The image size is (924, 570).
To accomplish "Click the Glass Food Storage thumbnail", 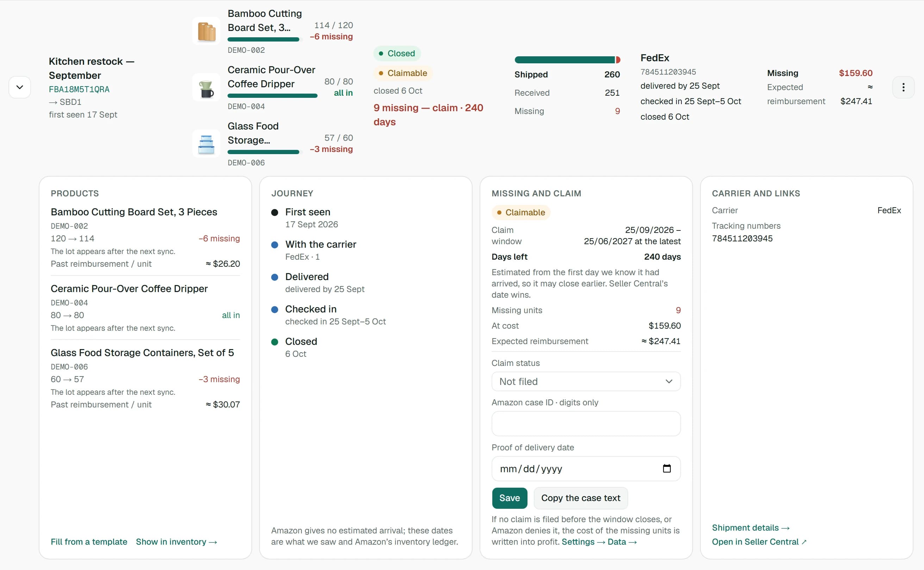I will (206, 144).
